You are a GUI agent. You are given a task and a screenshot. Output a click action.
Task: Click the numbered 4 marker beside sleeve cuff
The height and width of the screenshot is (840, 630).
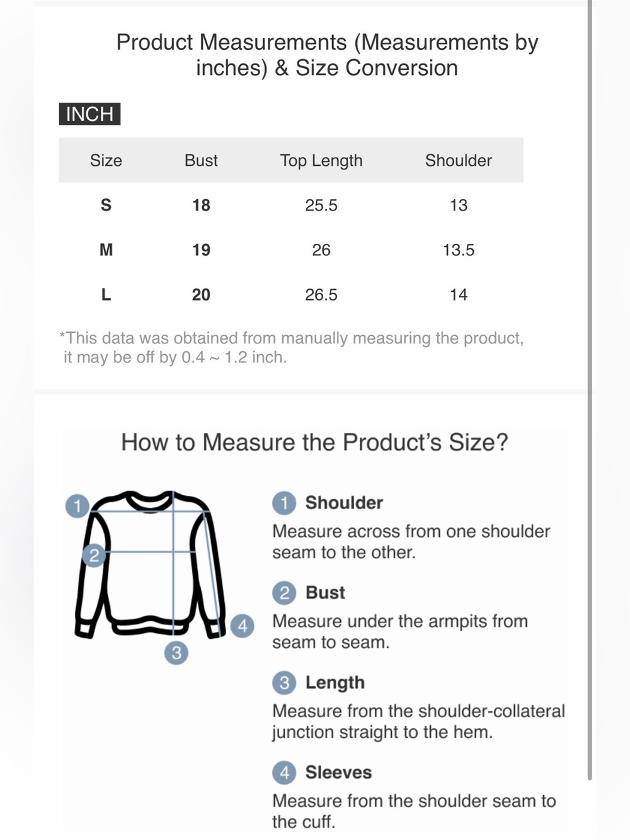click(243, 626)
